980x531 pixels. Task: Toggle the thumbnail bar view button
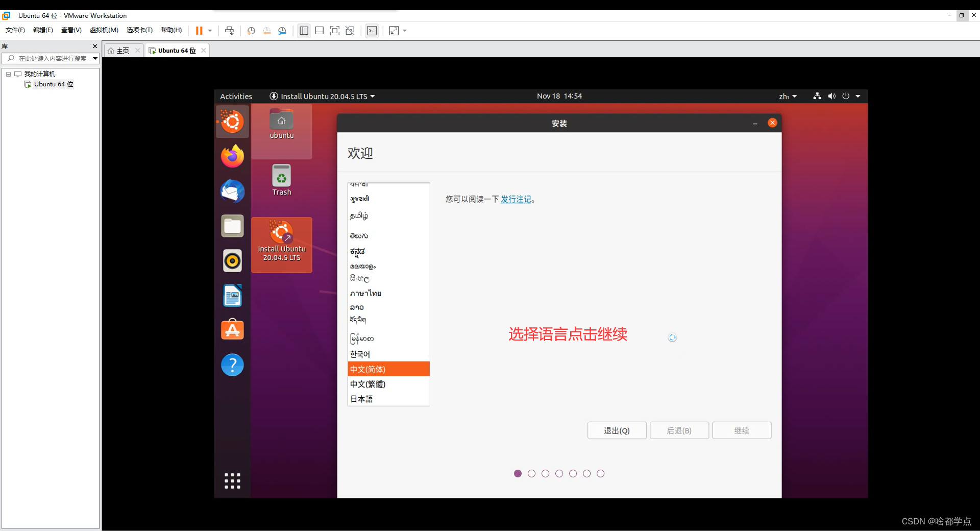pyautogui.click(x=319, y=31)
